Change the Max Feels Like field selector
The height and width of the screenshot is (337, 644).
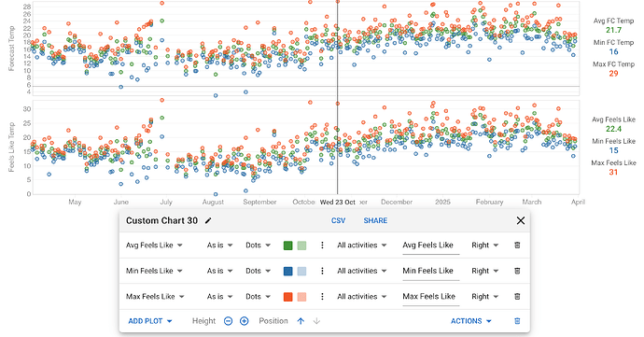pos(155,296)
